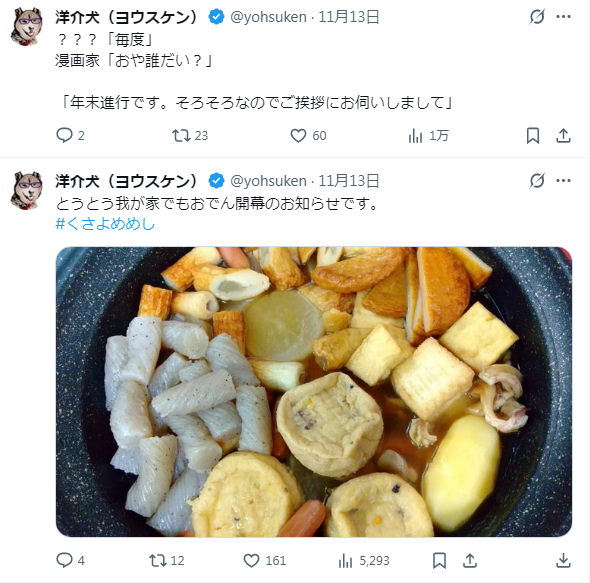Share the oden tweet

pos(470,560)
